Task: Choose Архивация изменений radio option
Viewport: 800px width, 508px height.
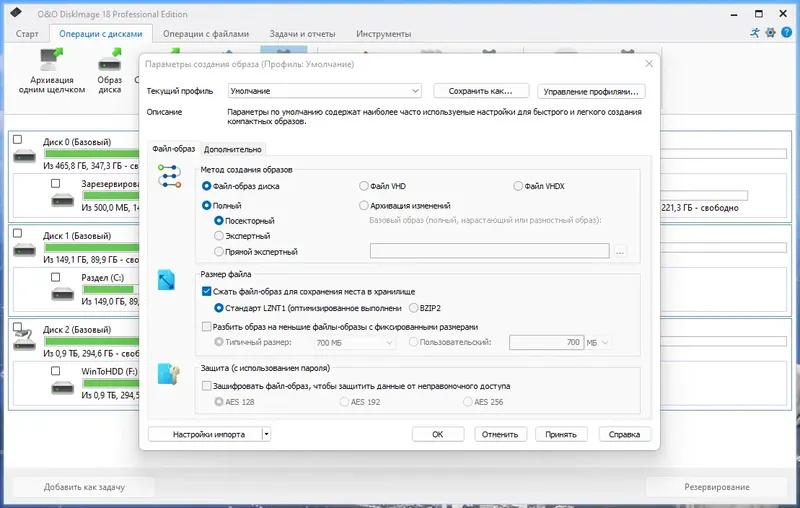Action: 364,206
